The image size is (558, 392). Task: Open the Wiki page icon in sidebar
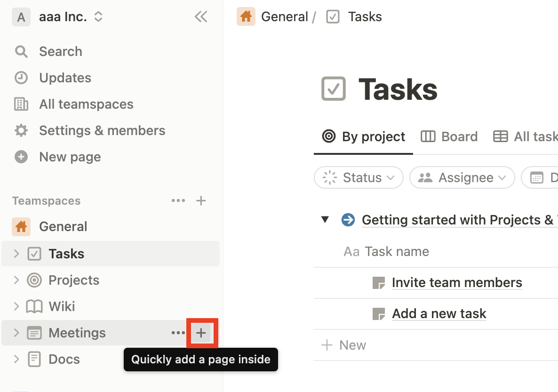(x=33, y=306)
